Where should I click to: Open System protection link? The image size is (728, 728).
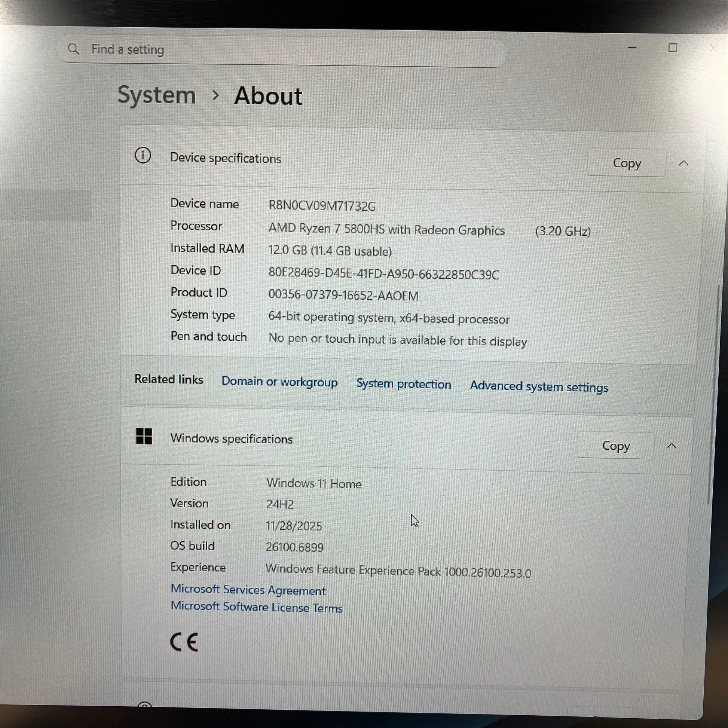point(404,384)
